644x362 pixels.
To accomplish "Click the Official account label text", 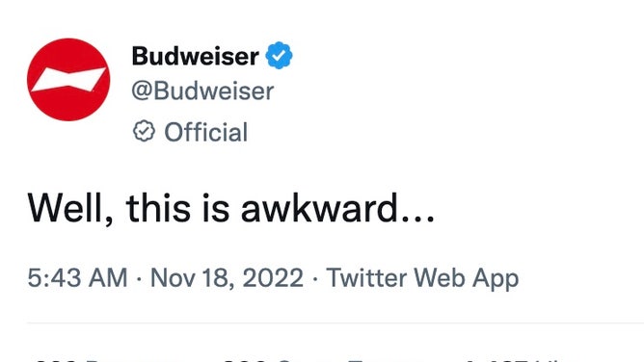I will click(205, 132).
